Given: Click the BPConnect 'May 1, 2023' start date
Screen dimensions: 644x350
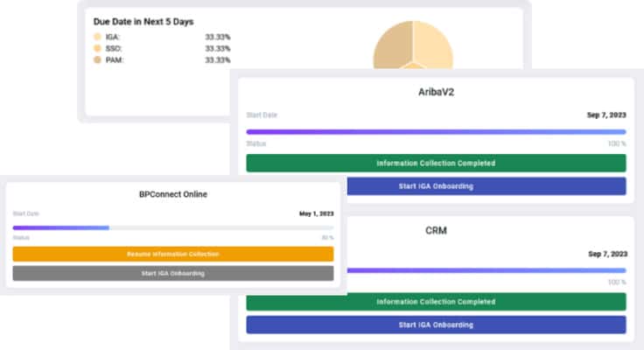Looking at the screenshot, I should coord(314,213).
